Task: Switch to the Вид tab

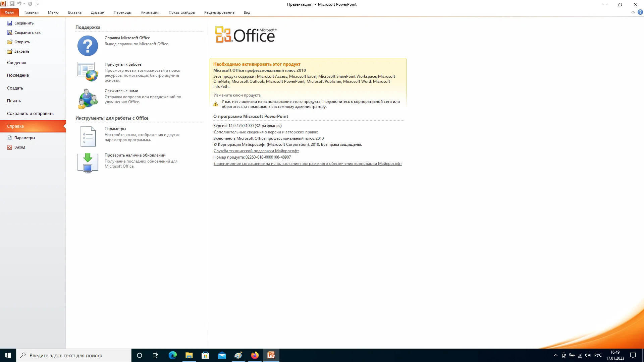Action: [x=247, y=12]
